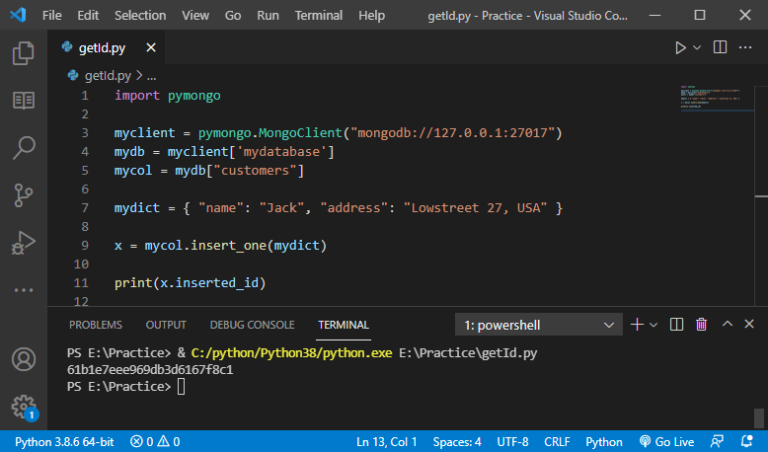
Task: Open the Run and Debug view
Action: [x=23, y=242]
